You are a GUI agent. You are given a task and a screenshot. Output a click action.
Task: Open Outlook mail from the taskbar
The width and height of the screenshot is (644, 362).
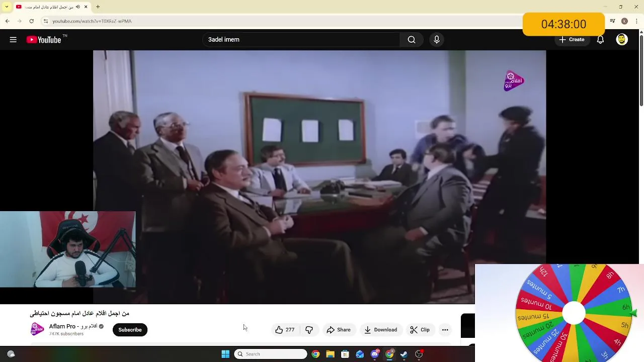pos(360,354)
